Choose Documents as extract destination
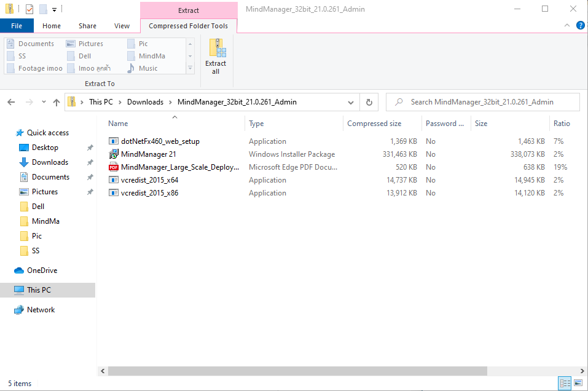This screenshot has width=588, height=391. point(31,44)
